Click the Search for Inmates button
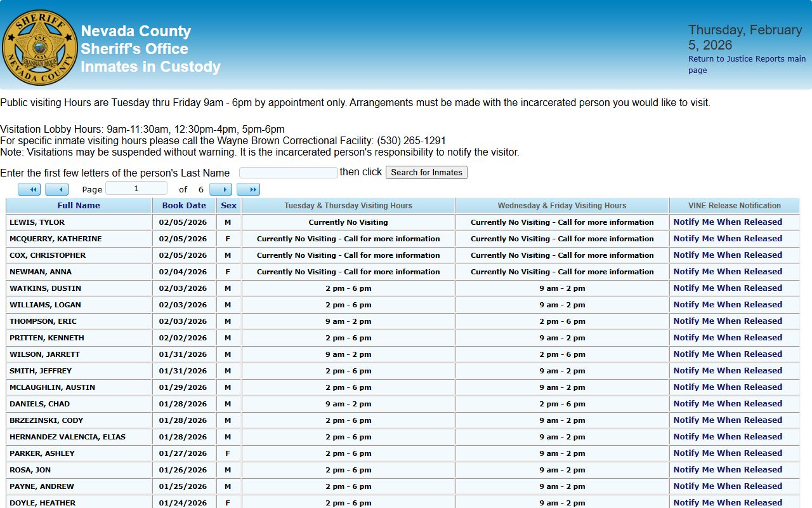Image resolution: width=812 pixels, height=508 pixels. [426, 172]
